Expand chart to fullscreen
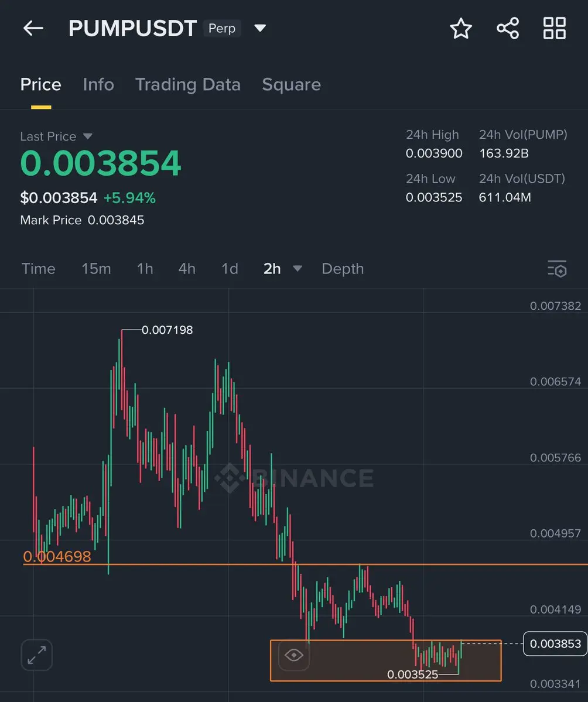Image resolution: width=588 pixels, height=702 pixels. (x=37, y=655)
